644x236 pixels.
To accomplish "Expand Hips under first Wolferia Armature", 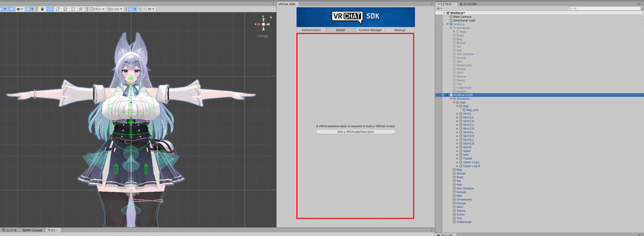I will [454, 32].
